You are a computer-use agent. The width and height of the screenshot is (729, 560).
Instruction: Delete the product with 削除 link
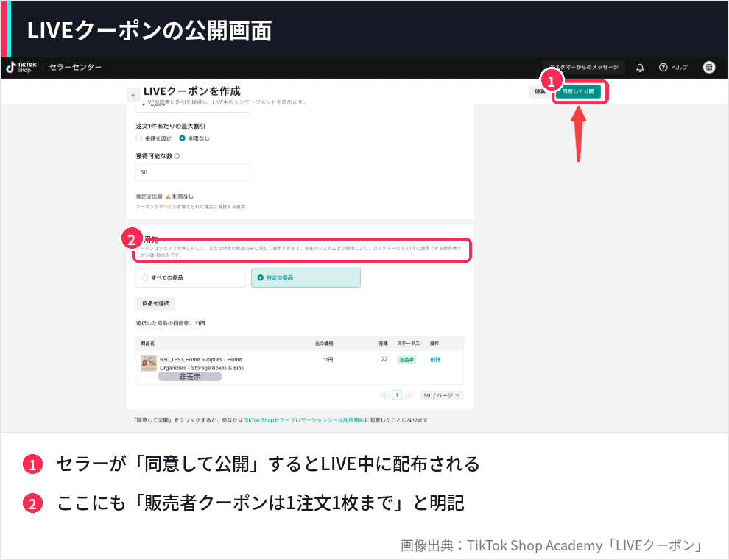point(435,360)
